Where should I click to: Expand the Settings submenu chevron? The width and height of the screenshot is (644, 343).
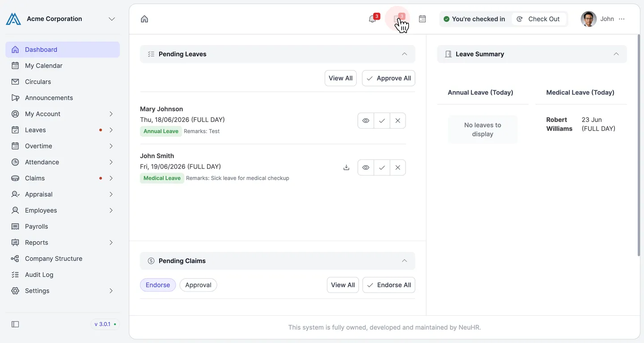[x=111, y=291]
